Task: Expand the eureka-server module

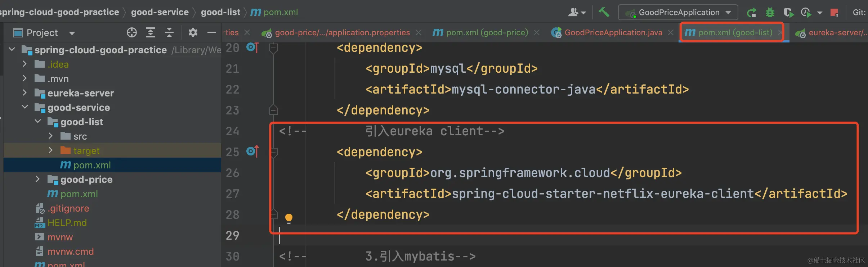Action: (x=24, y=93)
